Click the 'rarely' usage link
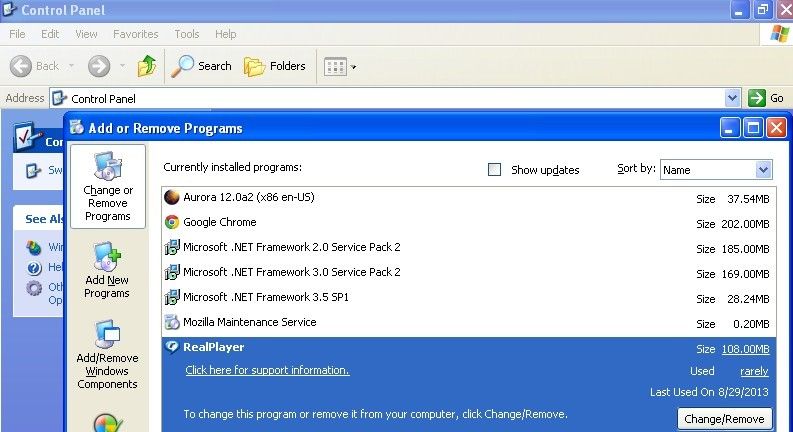The height and width of the screenshot is (432, 793). pyautogui.click(x=754, y=371)
